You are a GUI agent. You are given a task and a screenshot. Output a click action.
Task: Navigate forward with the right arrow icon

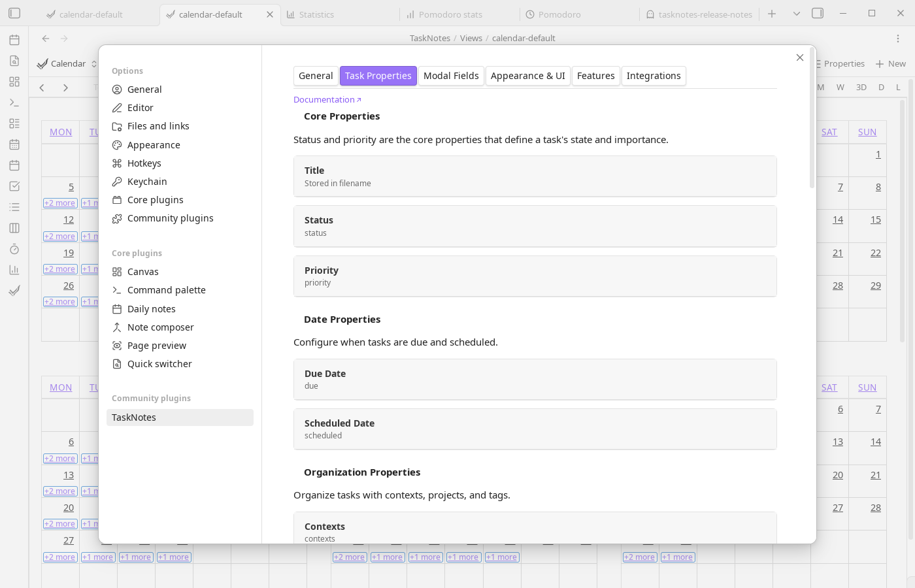point(64,39)
